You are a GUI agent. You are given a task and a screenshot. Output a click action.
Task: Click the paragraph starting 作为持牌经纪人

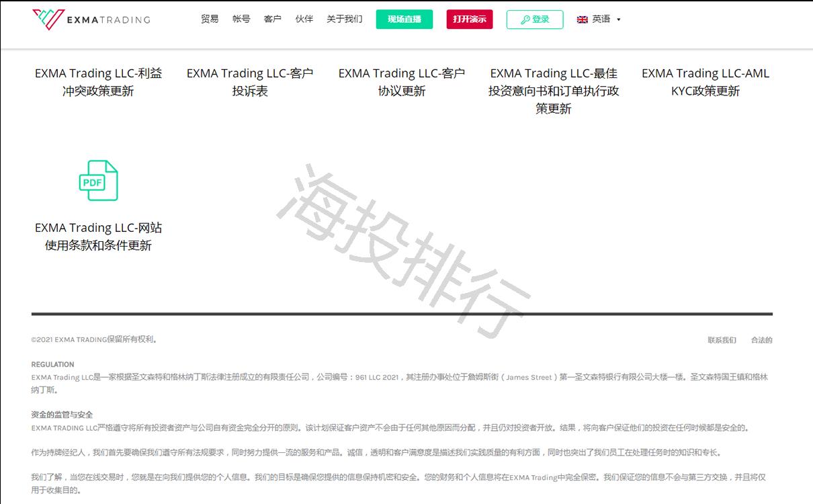[378, 452]
